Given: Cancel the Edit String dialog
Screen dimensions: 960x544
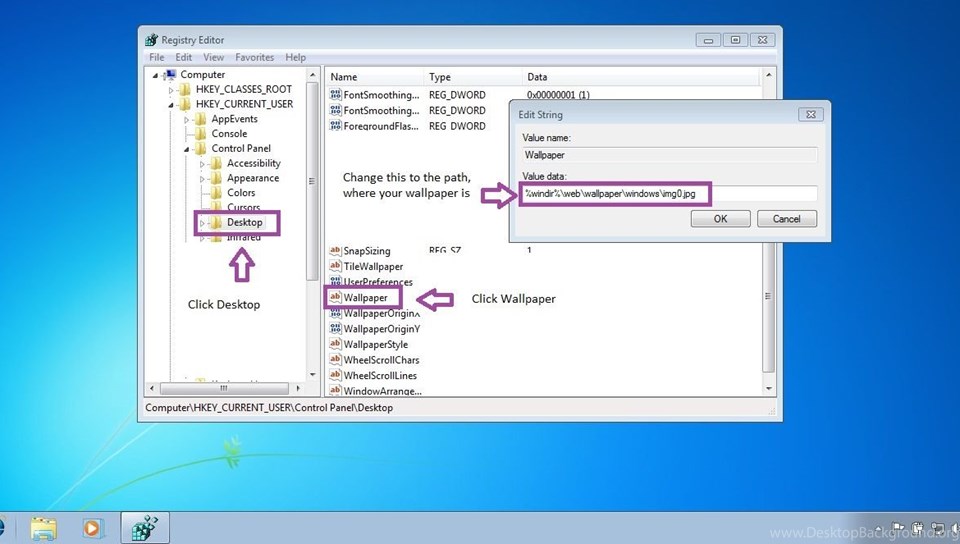Looking at the screenshot, I should [787, 218].
